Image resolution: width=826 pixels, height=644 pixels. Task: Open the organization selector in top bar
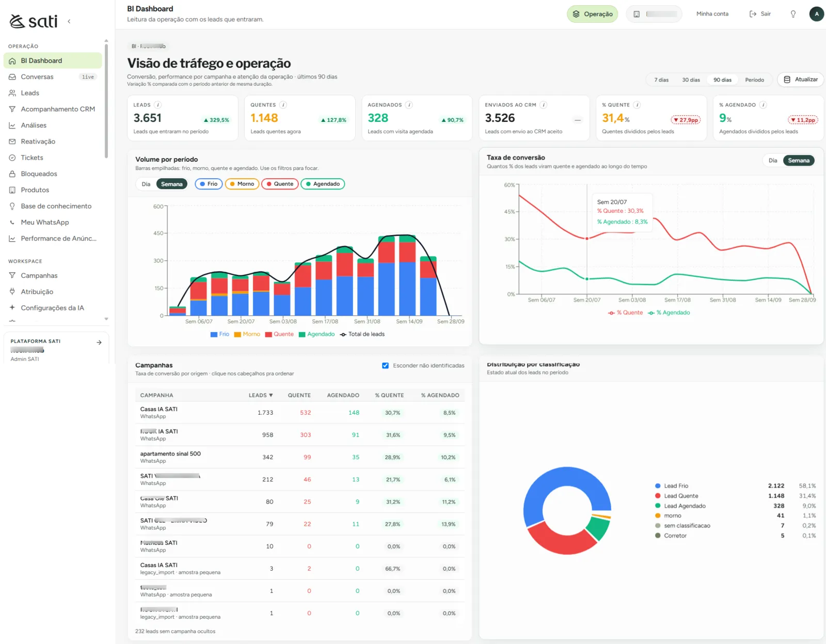[x=654, y=14]
